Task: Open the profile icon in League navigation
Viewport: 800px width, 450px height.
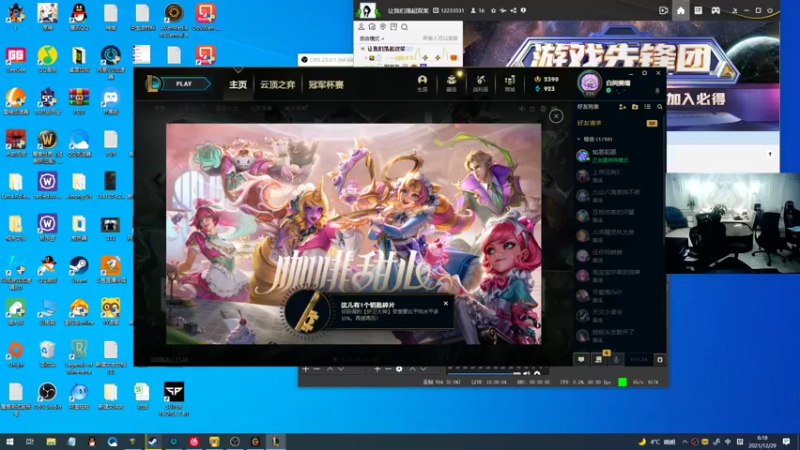Action: (x=422, y=83)
